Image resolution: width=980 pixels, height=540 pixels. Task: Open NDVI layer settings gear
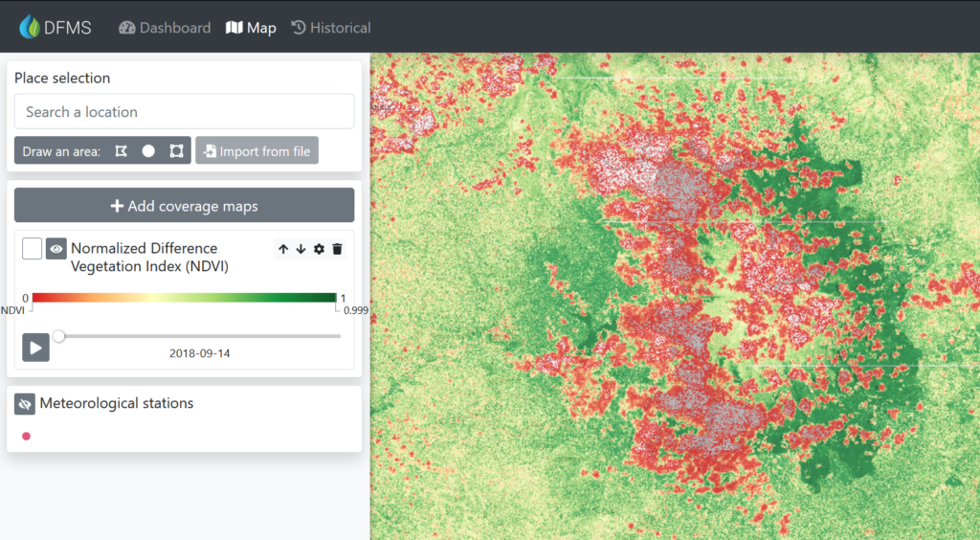point(319,249)
